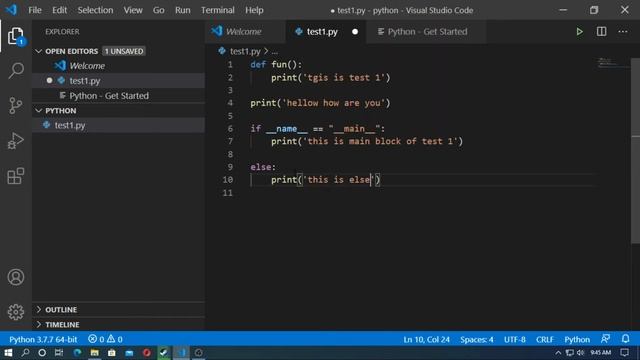Open the Source Control view
Image resolution: width=640 pixels, height=360 pixels.
point(16,106)
